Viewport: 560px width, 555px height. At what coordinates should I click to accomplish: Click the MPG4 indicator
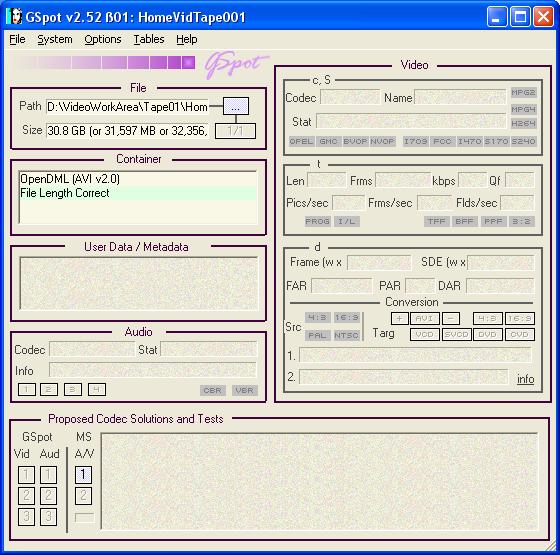coord(523,109)
